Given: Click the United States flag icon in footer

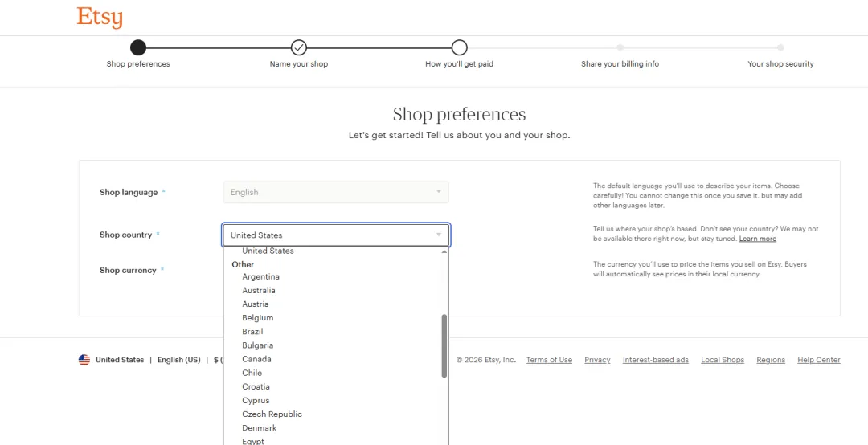Looking at the screenshot, I should [84, 360].
